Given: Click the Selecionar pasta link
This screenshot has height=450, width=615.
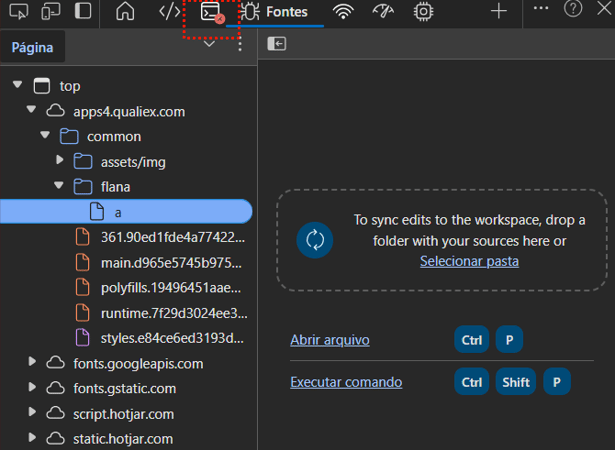Looking at the screenshot, I should (x=469, y=261).
